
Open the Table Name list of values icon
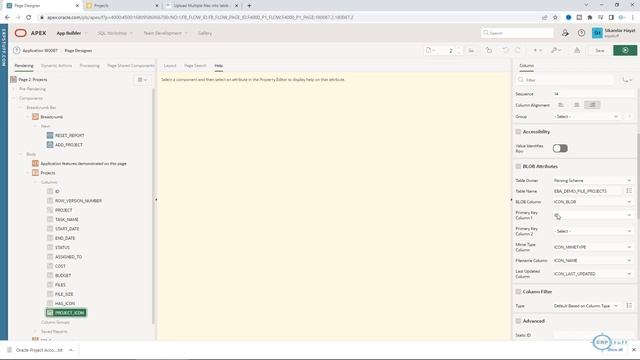click(x=629, y=191)
